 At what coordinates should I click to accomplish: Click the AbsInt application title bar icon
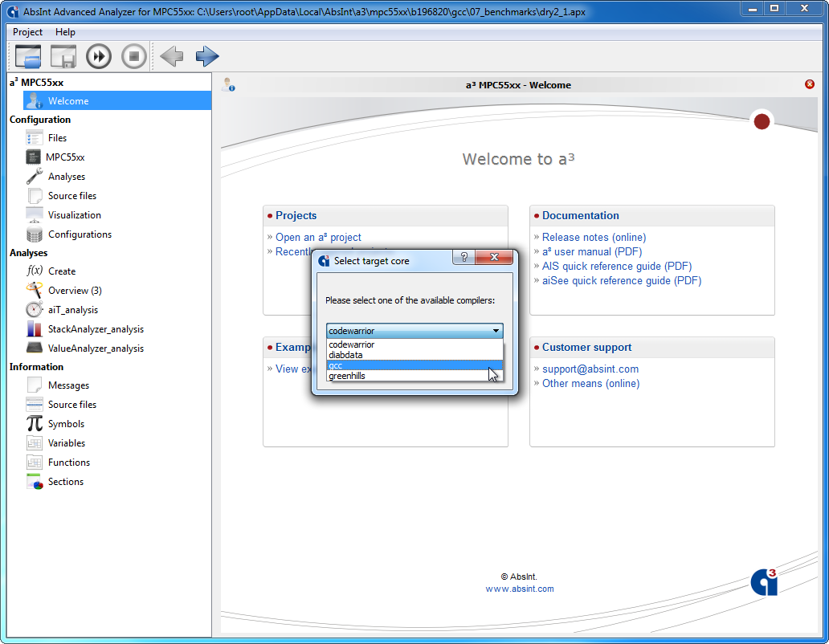[x=13, y=11]
